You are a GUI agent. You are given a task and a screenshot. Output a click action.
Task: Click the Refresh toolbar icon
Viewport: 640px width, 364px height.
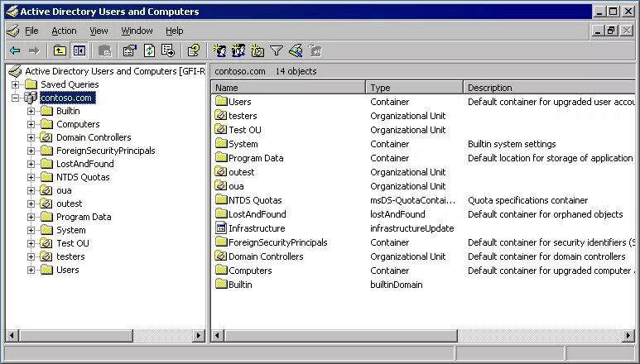point(149,50)
